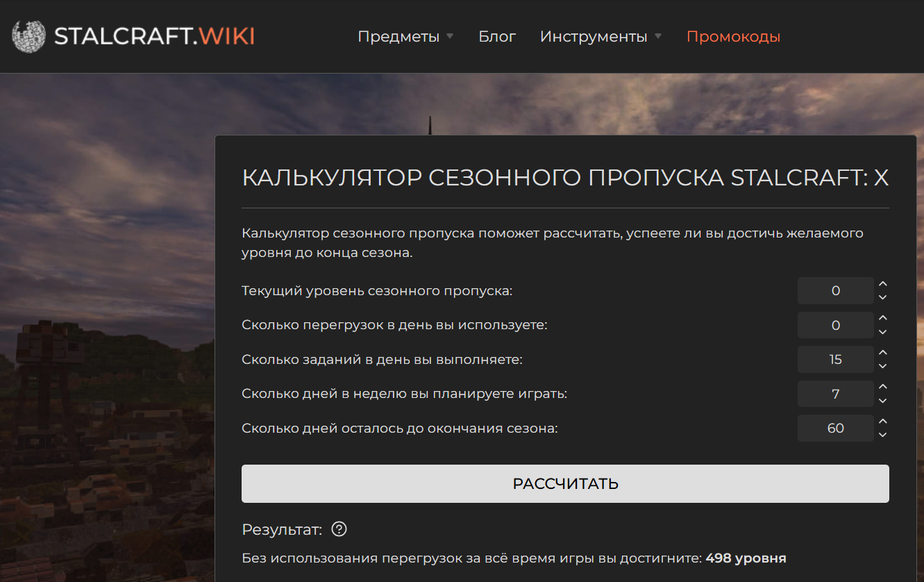The height and width of the screenshot is (582, 924).
Task: Click the 'Текущий уровень сезонного пропуска:' label
Action: (377, 290)
